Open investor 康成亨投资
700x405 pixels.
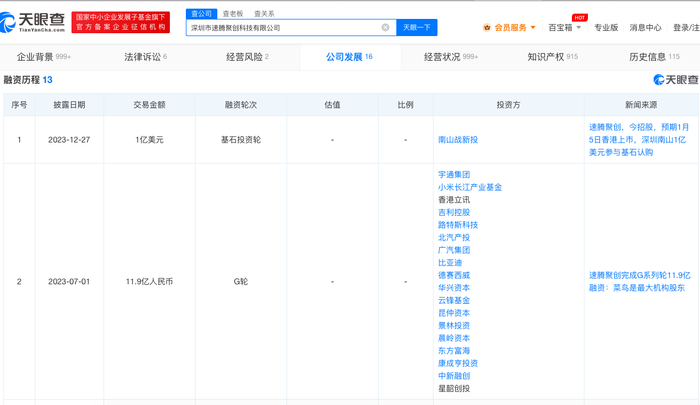(x=458, y=363)
